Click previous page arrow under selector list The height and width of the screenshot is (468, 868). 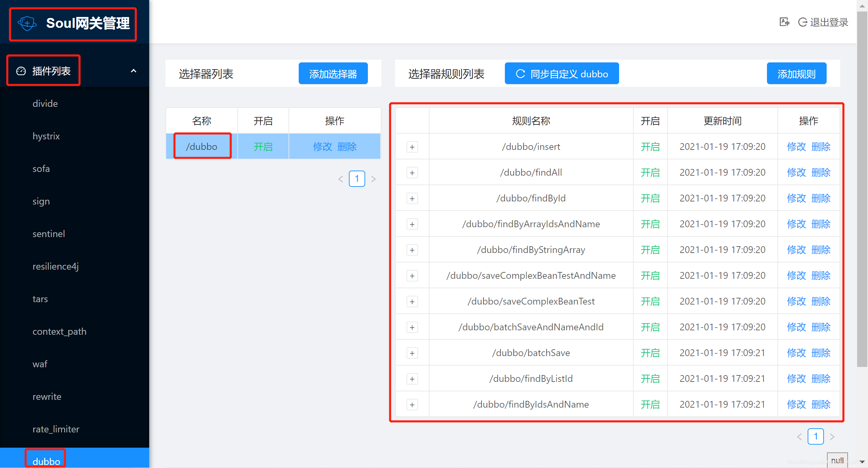341,179
